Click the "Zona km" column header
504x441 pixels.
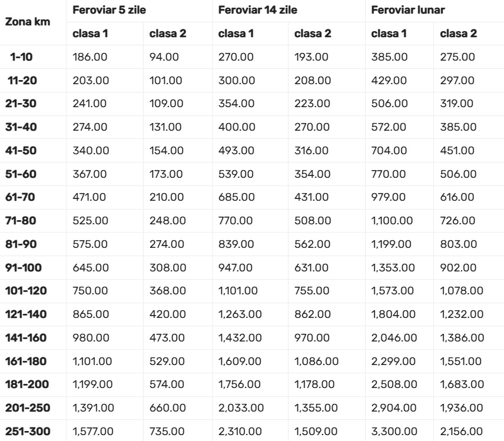point(28,22)
